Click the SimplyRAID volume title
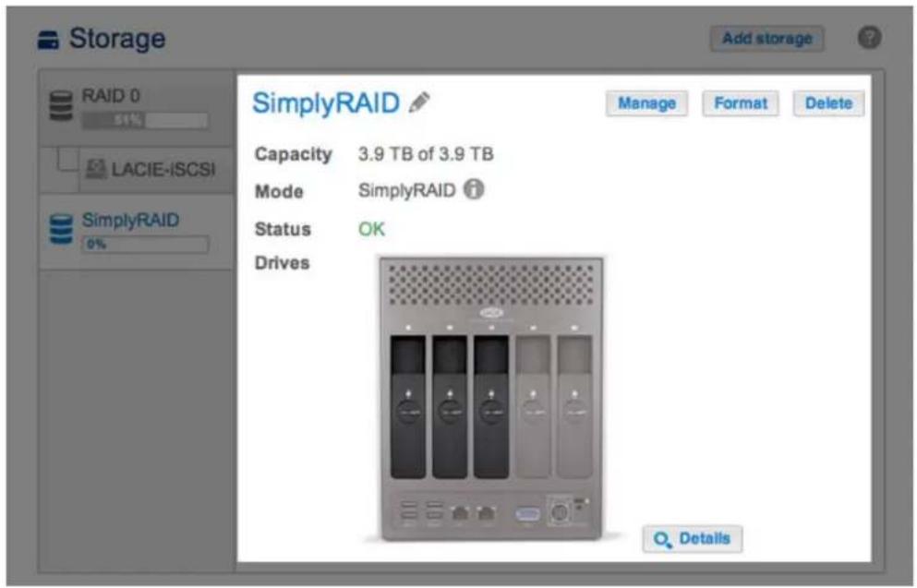Viewport: 917px width, 588px height. [x=326, y=102]
